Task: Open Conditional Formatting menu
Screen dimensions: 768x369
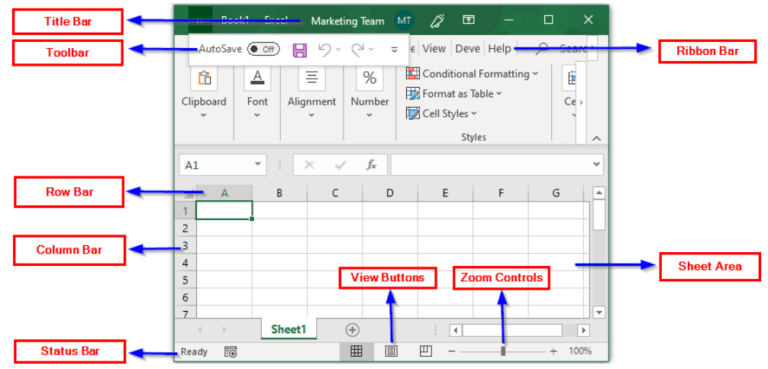Action: pos(472,74)
